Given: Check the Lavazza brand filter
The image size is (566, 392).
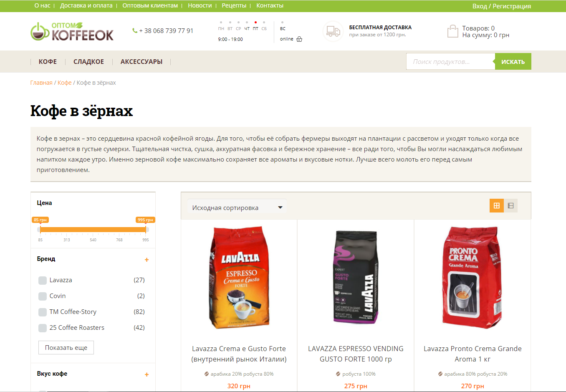Looking at the screenshot, I should pos(43,280).
